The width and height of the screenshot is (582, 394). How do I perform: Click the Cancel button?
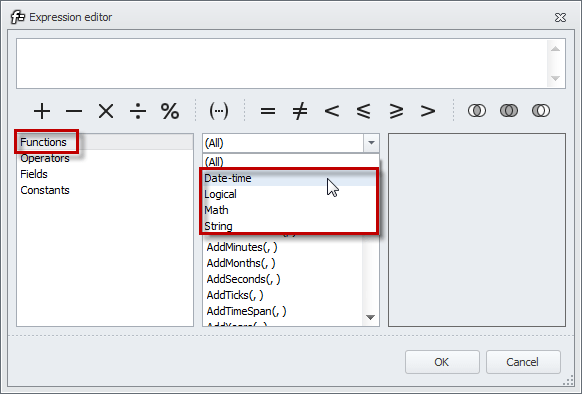pos(523,362)
